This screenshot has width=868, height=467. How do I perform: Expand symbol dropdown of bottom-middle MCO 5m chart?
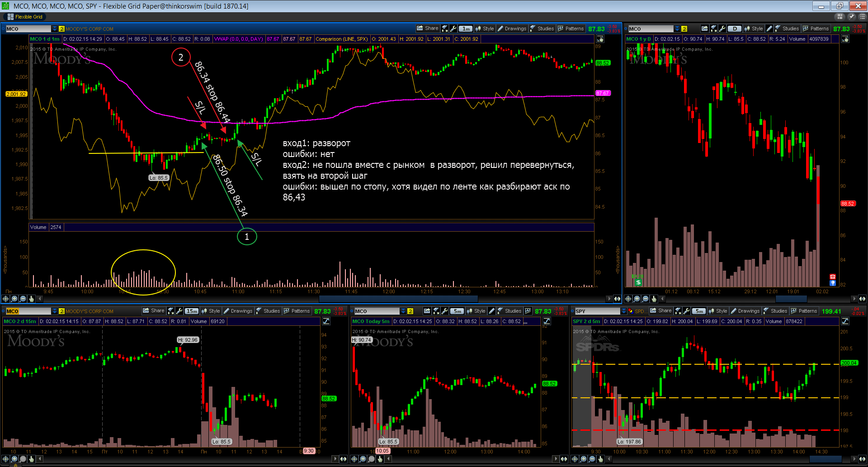point(403,311)
